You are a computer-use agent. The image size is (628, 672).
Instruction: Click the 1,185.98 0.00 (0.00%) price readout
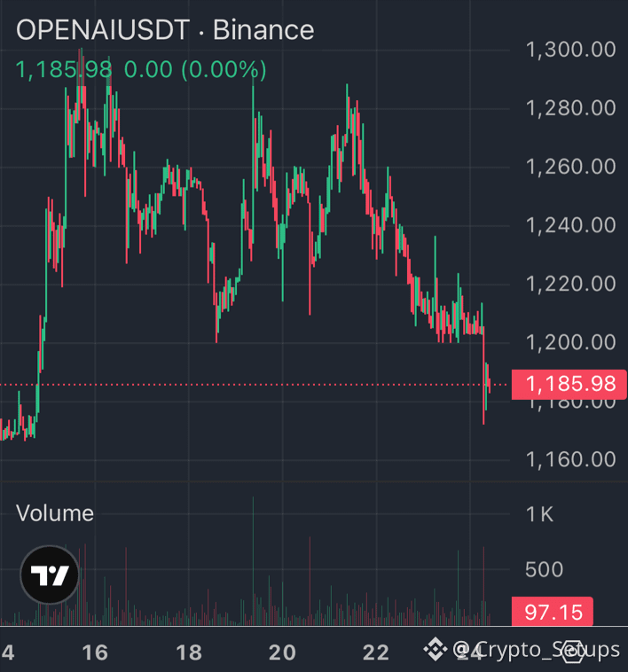point(141,69)
